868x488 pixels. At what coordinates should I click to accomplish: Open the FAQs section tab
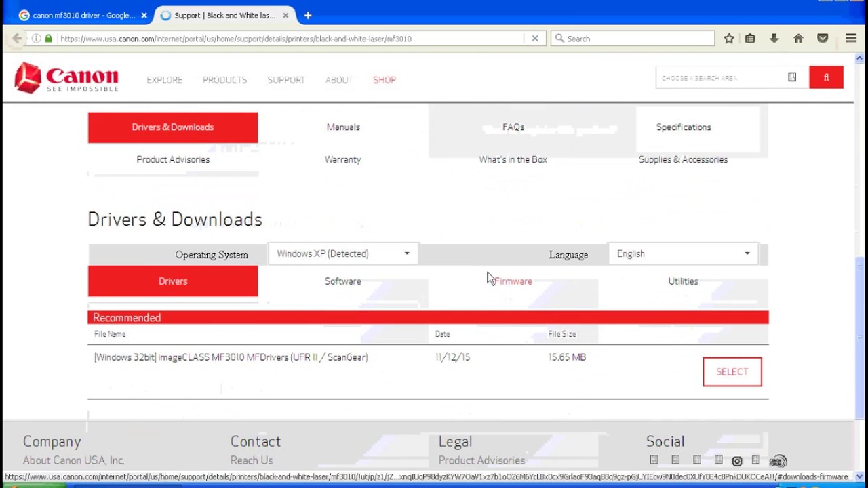[513, 127]
